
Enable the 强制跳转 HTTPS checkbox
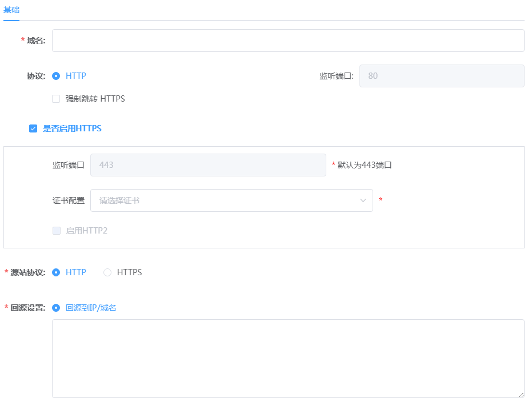tap(56, 99)
